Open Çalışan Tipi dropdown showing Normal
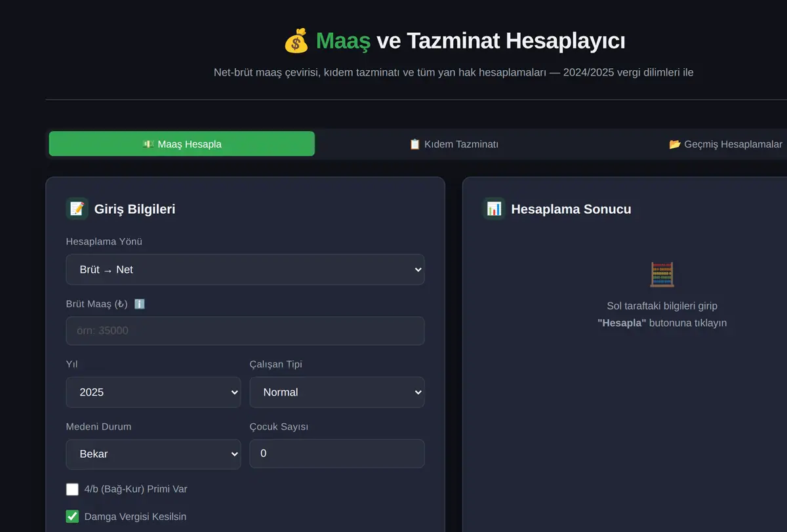Image resolution: width=787 pixels, height=532 pixels. click(337, 392)
